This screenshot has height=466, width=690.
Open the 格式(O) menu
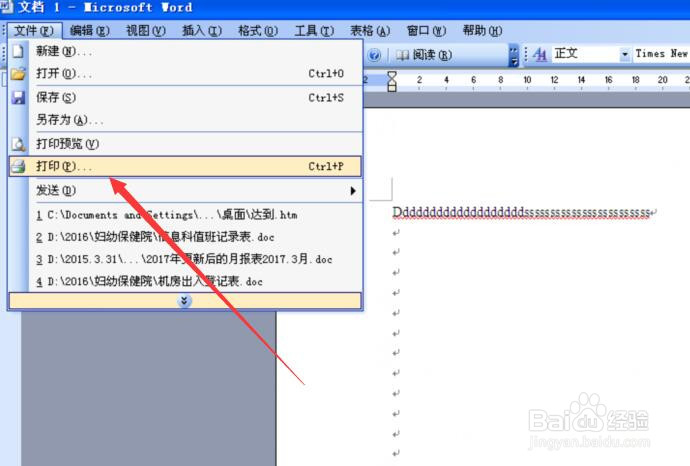tap(258, 31)
